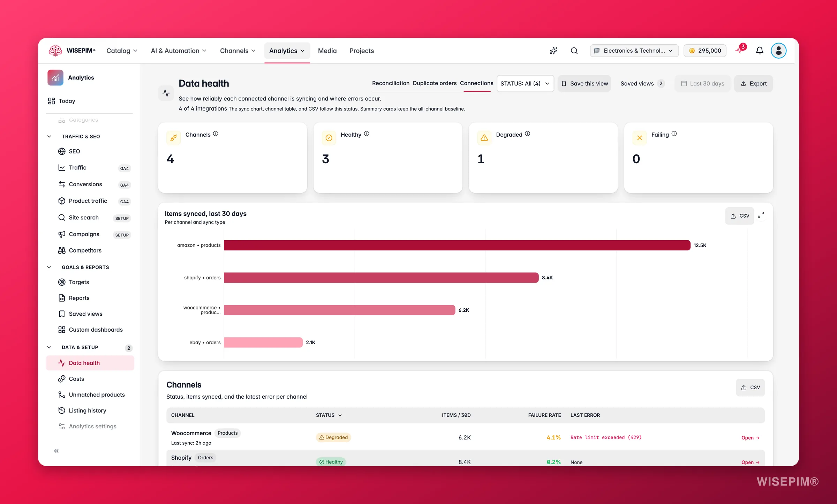Select the Connections tab
Screen dimensions: 837x504
(x=476, y=83)
